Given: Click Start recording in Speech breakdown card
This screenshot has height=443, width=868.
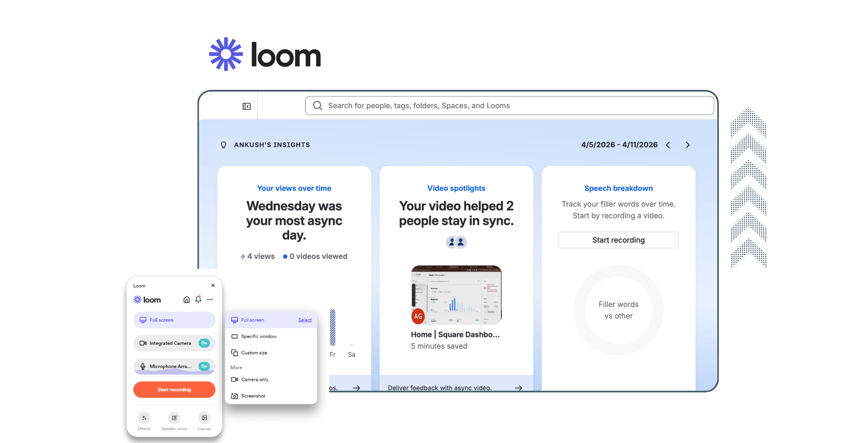Looking at the screenshot, I should tap(618, 240).
